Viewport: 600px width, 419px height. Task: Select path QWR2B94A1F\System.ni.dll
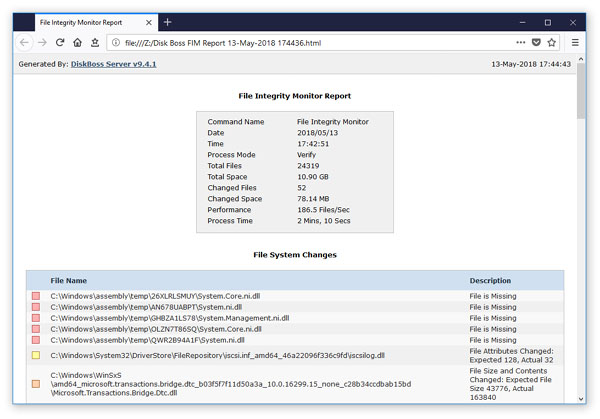[147, 340]
